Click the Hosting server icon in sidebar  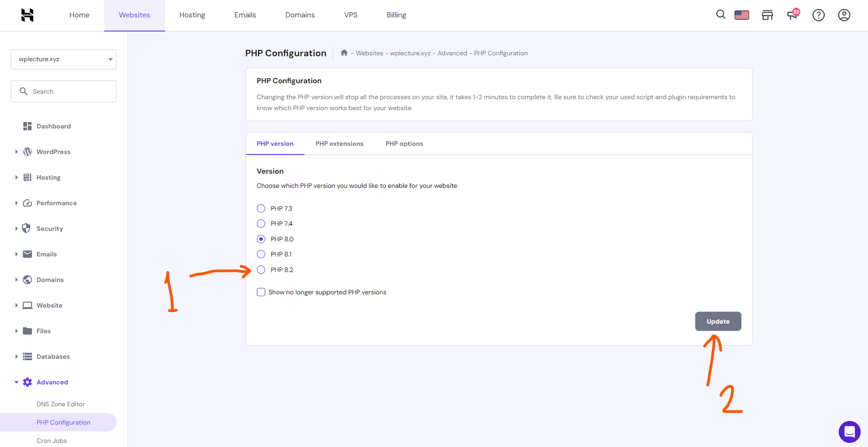27,177
